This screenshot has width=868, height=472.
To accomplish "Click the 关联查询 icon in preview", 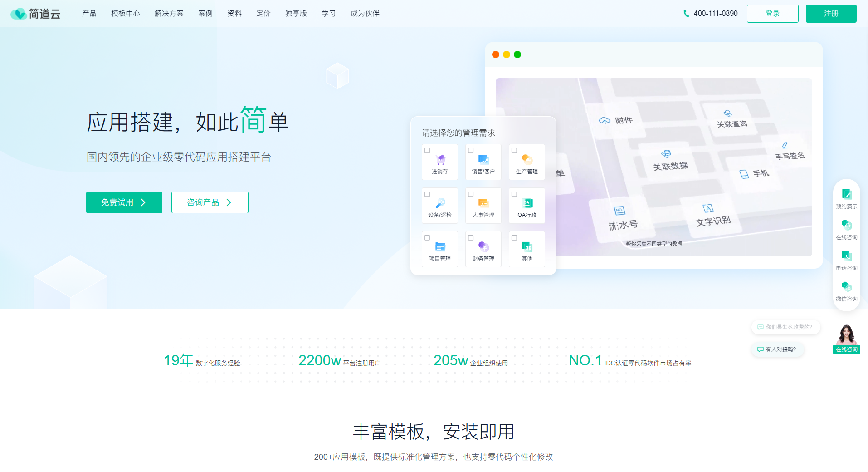I will click(x=728, y=113).
